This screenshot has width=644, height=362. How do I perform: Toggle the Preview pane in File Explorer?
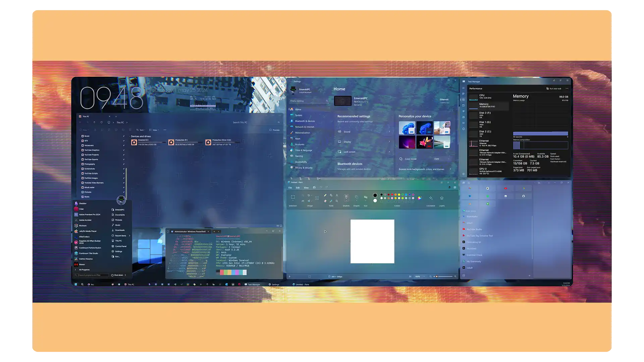[x=274, y=130]
